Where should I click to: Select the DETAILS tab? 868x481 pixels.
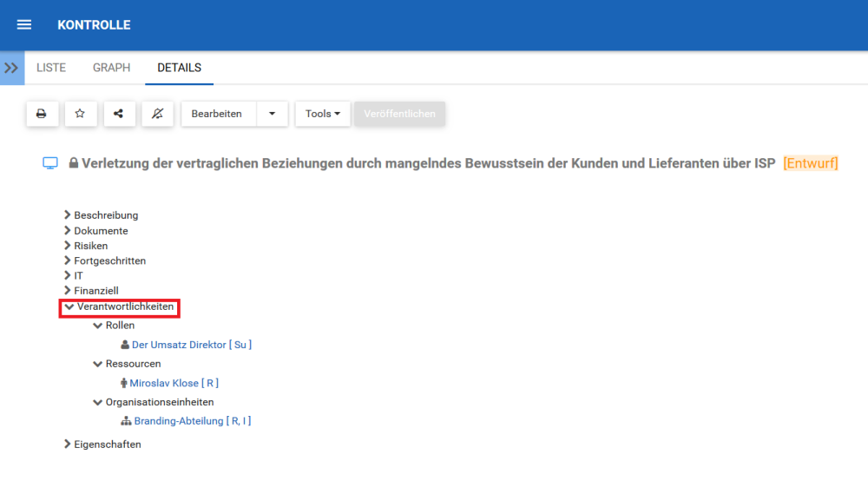coord(180,68)
